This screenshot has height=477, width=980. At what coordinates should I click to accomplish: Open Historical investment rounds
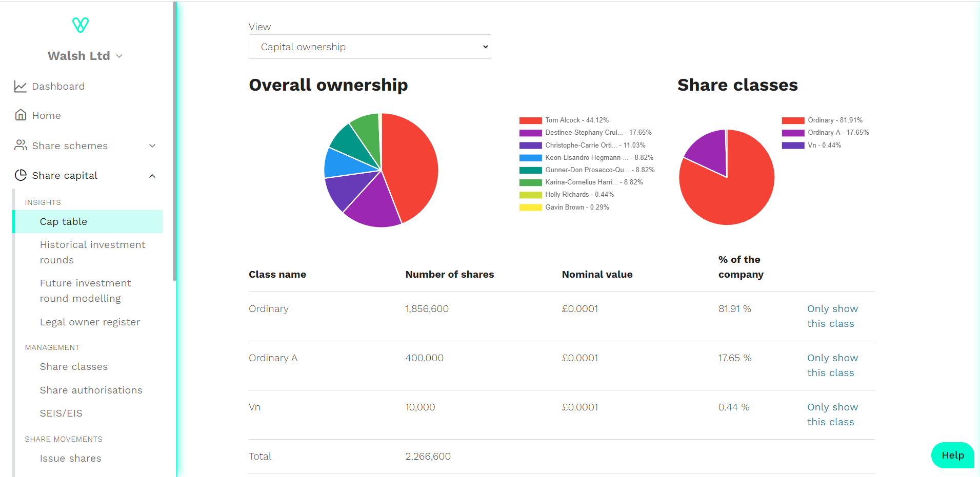[92, 252]
